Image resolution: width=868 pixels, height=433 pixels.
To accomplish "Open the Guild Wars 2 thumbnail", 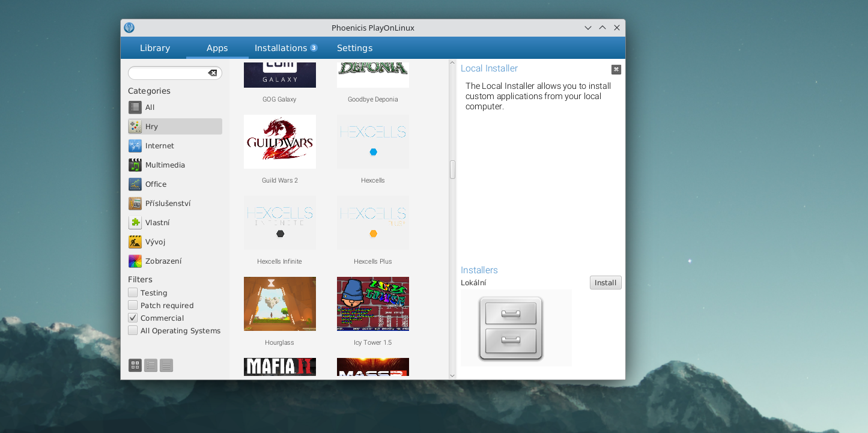I will click(x=280, y=142).
